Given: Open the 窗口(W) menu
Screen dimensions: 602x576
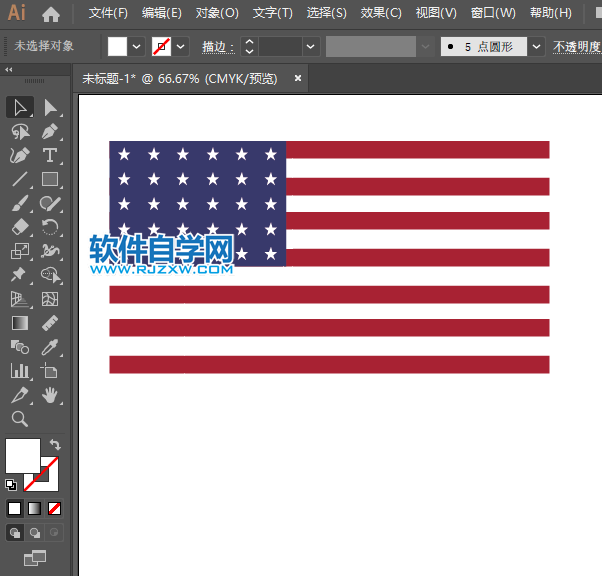Looking at the screenshot, I should (493, 13).
